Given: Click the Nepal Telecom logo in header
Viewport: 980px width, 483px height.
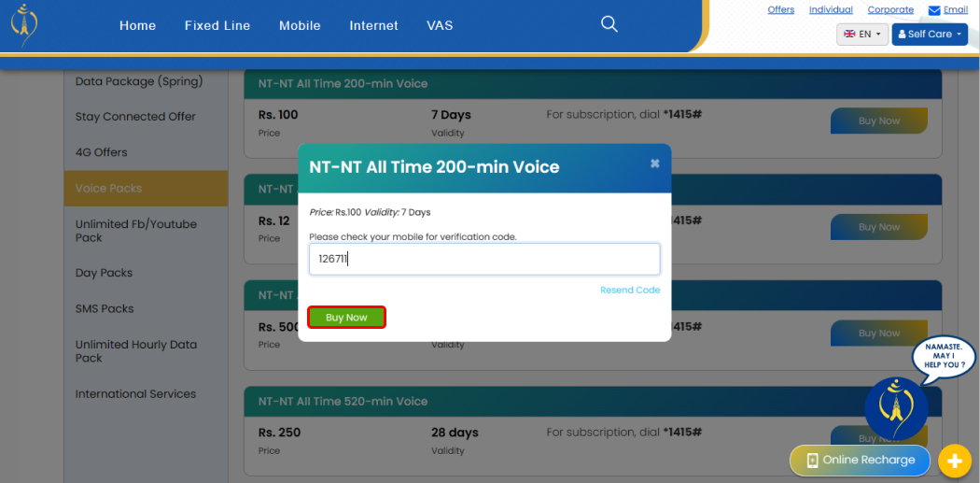Looking at the screenshot, I should click(24, 25).
